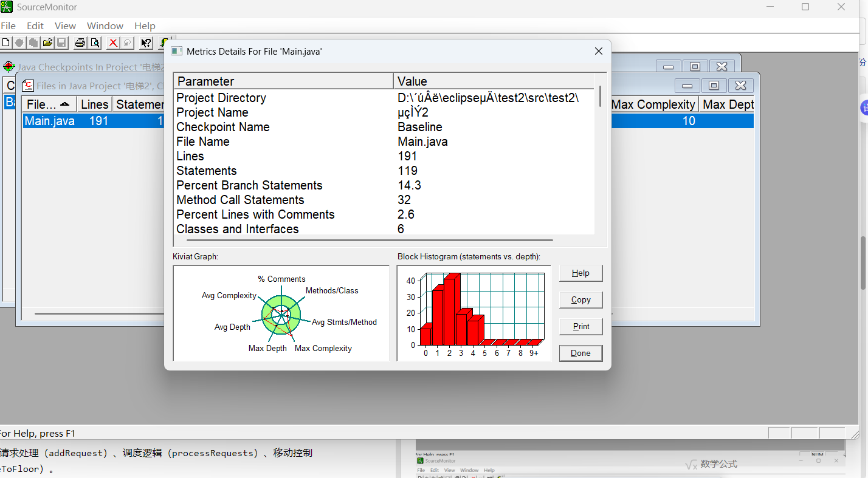Click the Max Complexity value 10
Screen dimensions: 868x478
tap(688, 121)
